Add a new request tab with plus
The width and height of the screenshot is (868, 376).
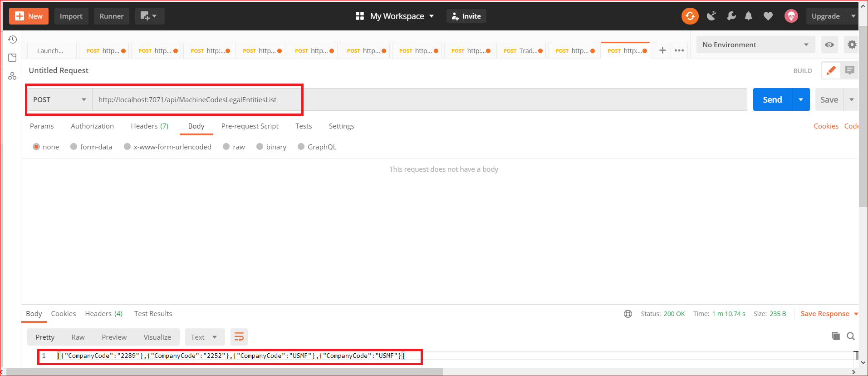coord(662,50)
